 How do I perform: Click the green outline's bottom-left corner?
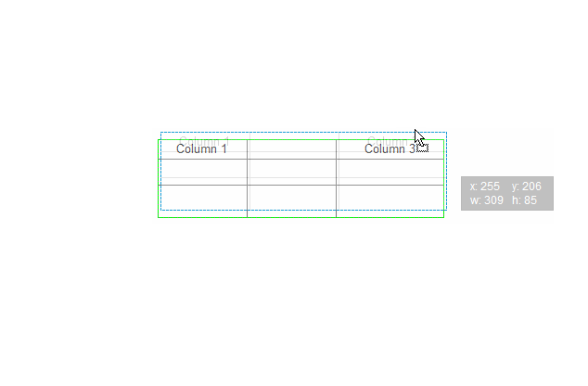pos(159,217)
